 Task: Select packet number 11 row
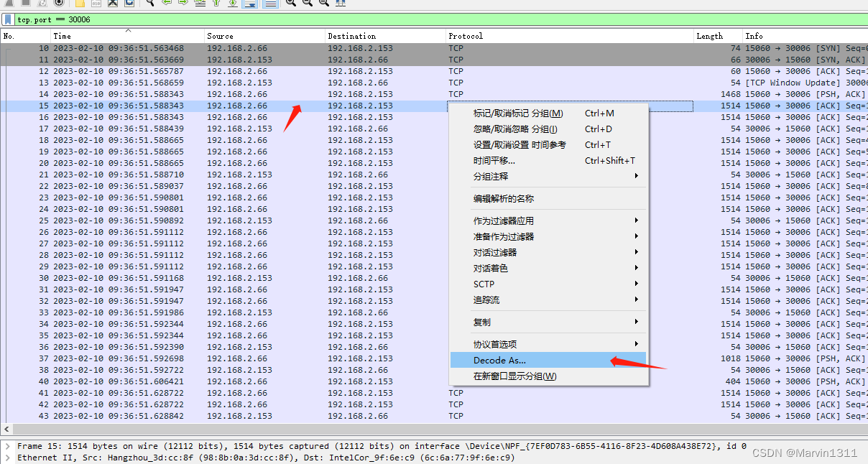coord(434,60)
